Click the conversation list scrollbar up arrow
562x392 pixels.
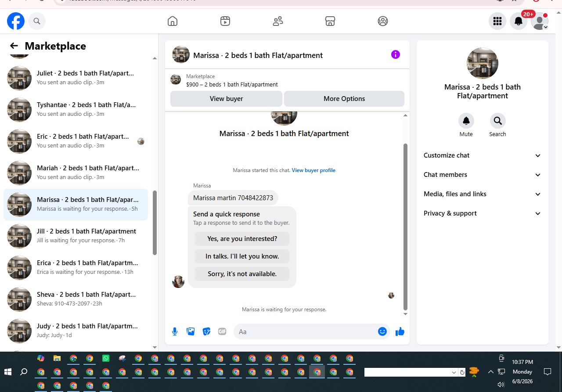pyautogui.click(x=155, y=58)
